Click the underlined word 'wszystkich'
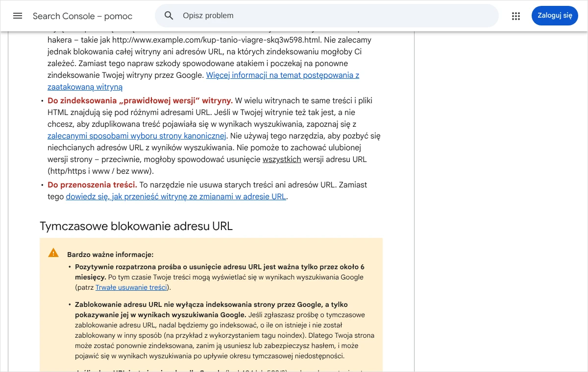 coord(282,160)
